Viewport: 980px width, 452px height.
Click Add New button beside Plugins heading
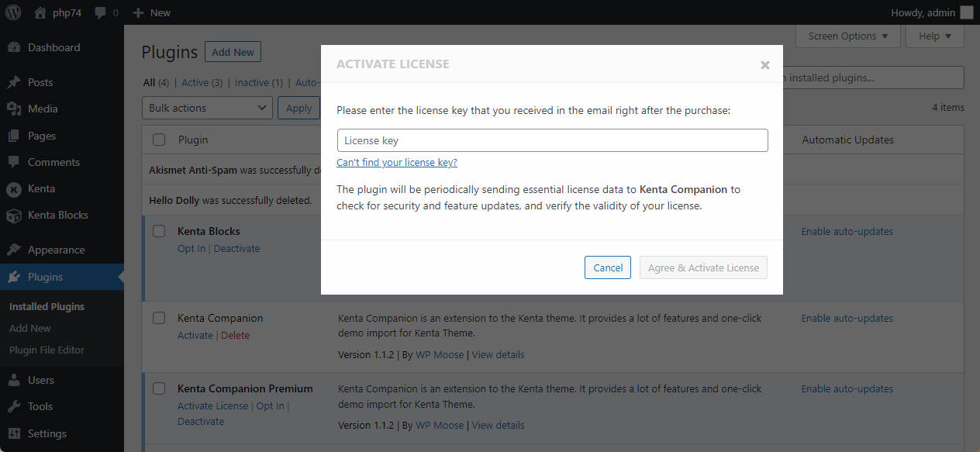[x=233, y=52]
